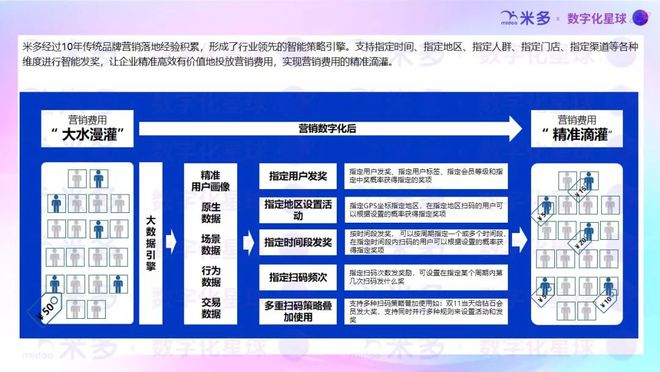Select the 多重扫码策略叠加使用 box
Image resolution: width=660 pixels, height=372 pixels.
tap(298, 311)
